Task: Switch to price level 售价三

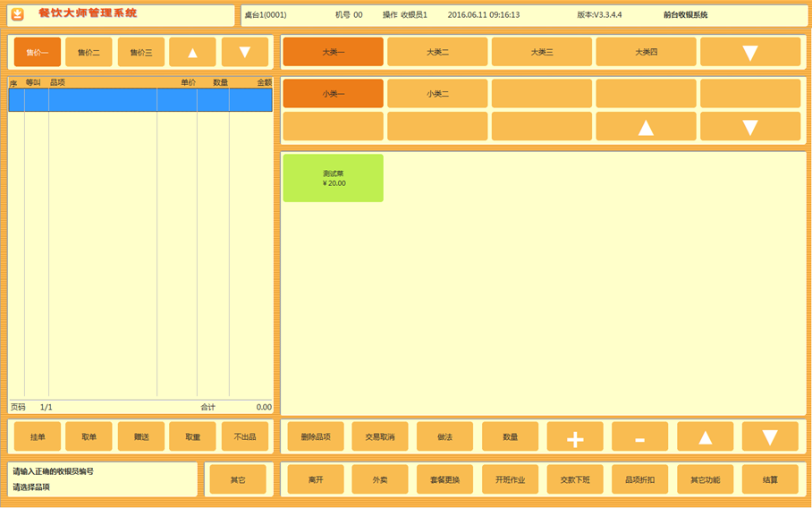Action: (140, 53)
